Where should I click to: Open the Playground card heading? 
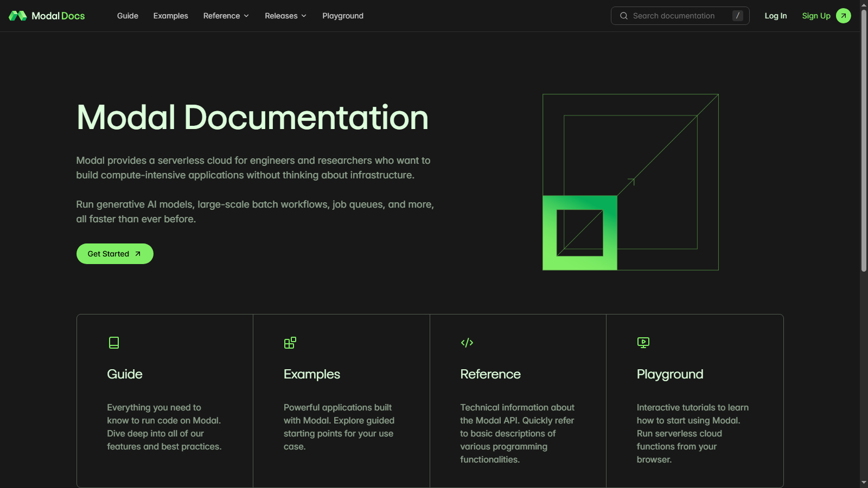point(670,374)
